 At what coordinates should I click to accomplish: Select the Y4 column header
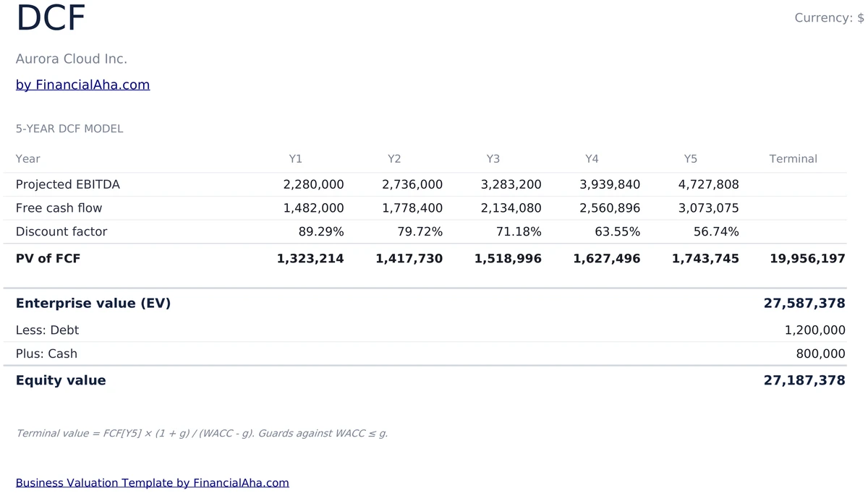(x=592, y=159)
